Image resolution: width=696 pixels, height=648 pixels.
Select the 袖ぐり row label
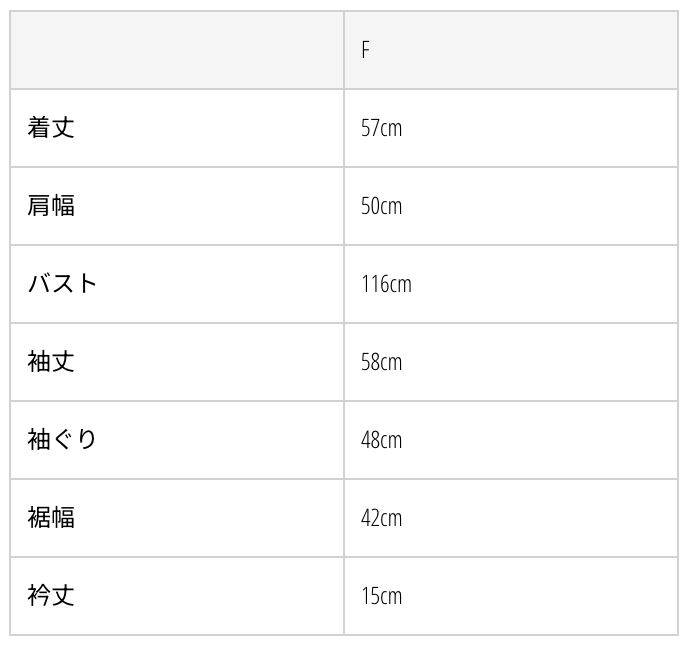click(x=62, y=440)
